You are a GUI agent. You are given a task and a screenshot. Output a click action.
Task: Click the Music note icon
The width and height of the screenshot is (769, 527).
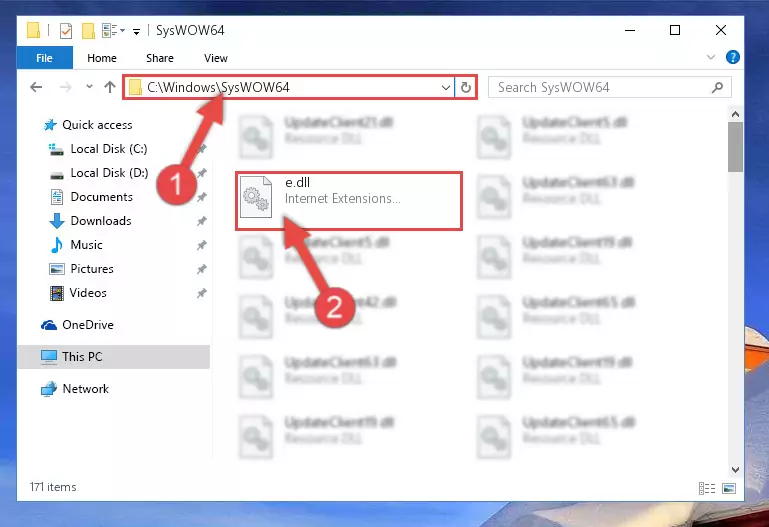pyautogui.click(x=57, y=245)
